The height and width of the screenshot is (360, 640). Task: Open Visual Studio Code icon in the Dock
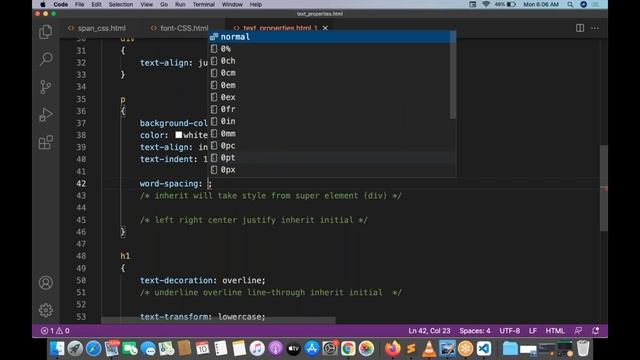click(x=484, y=349)
